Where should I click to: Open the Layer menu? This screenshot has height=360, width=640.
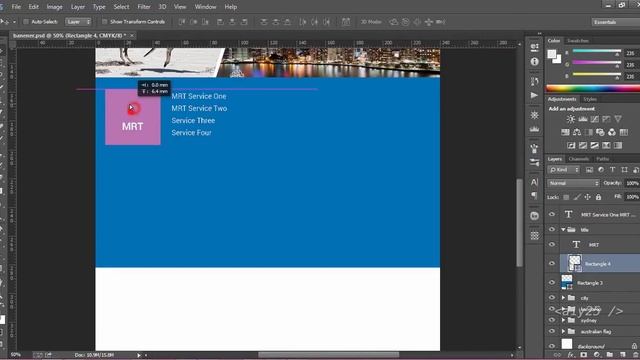pyautogui.click(x=78, y=7)
